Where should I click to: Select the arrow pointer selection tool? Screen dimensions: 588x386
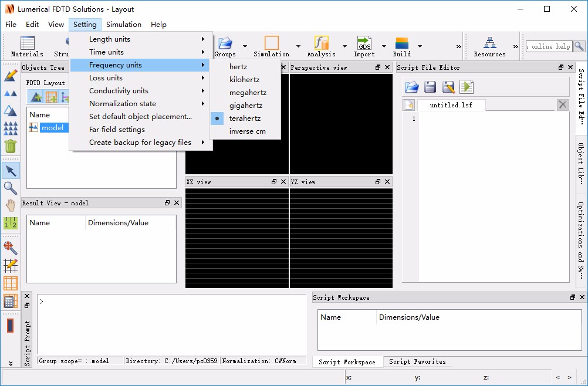pyautogui.click(x=11, y=171)
